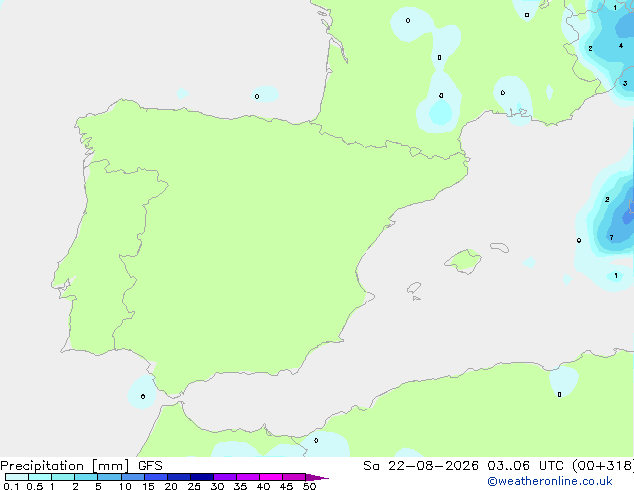
Task: Click the '10' legend scale label
Action: pyautogui.click(x=125, y=486)
